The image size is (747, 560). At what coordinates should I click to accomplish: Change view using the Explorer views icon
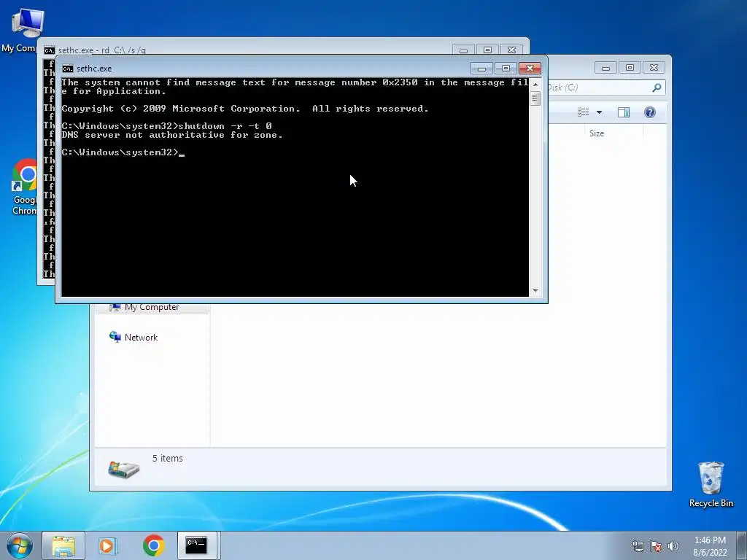(x=583, y=112)
